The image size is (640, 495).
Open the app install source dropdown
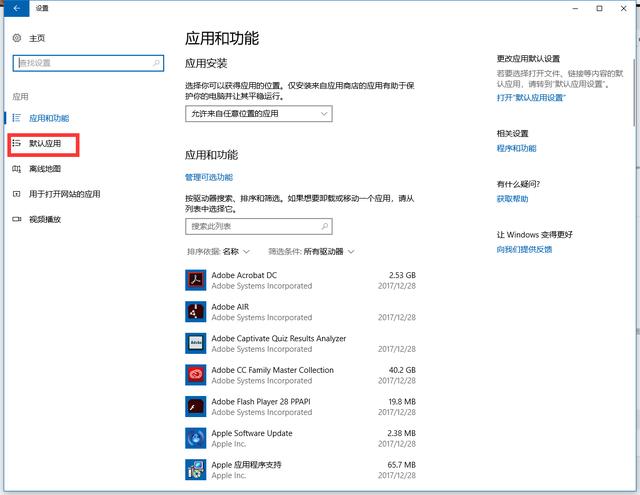click(258, 115)
